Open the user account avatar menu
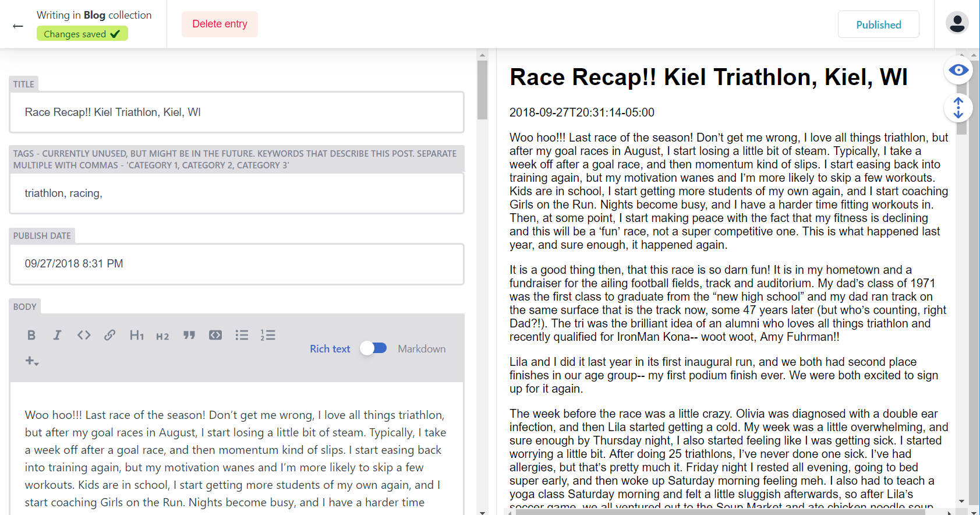 (957, 23)
